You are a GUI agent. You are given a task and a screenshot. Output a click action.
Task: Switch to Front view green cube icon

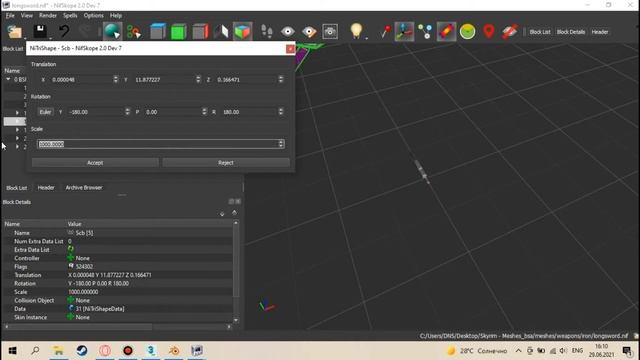pyautogui.click(x=178, y=31)
